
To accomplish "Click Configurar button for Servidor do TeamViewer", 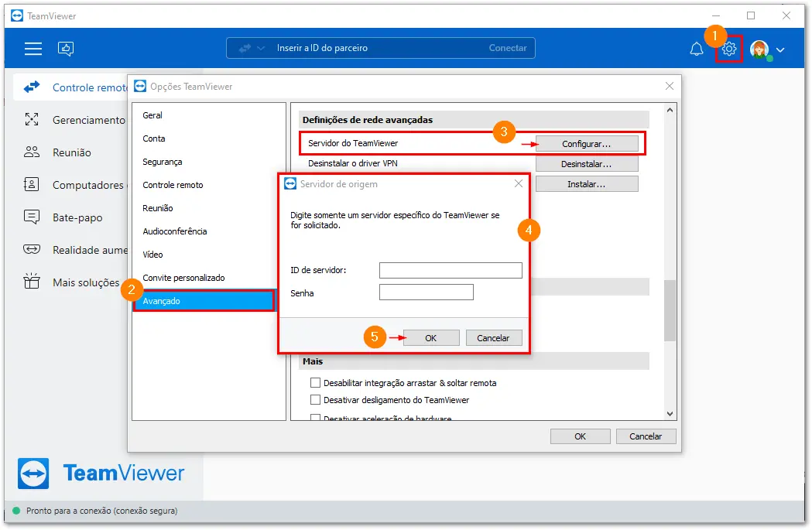I will pos(587,144).
